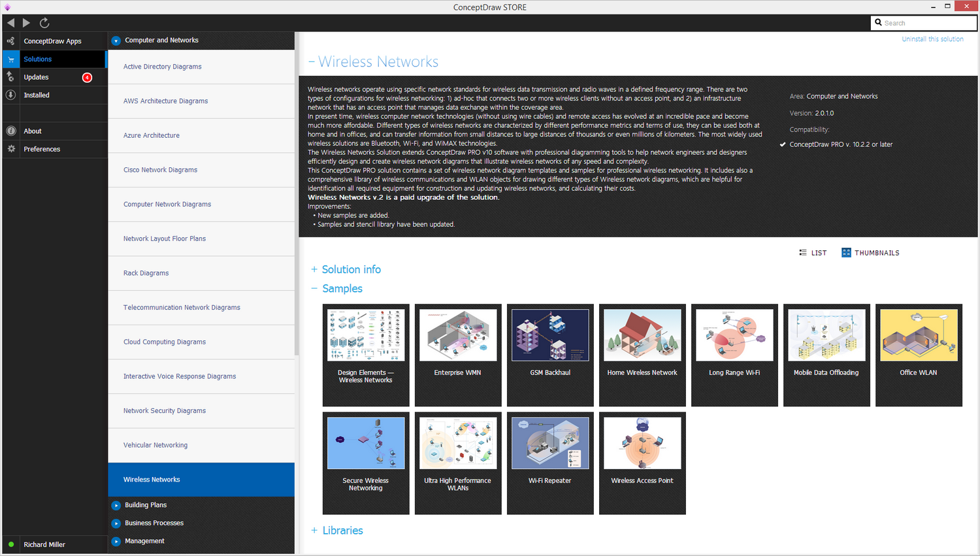Image resolution: width=980 pixels, height=556 pixels.
Task: Click the About info icon
Action: click(11, 131)
